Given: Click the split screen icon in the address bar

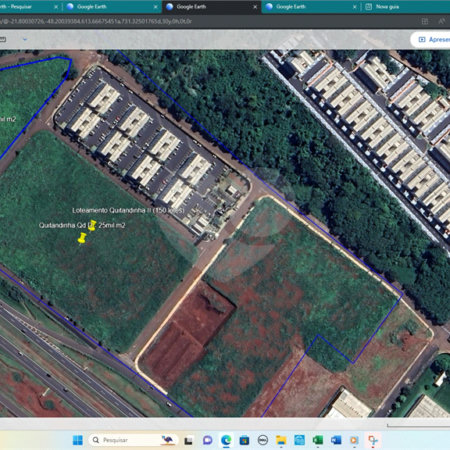Looking at the screenshot, I should pos(425,21).
